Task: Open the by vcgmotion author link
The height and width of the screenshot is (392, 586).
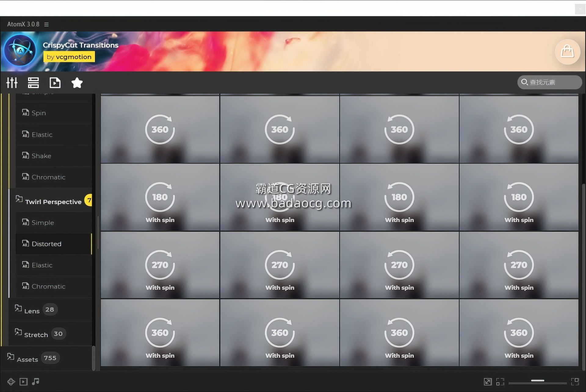Action: point(69,57)
